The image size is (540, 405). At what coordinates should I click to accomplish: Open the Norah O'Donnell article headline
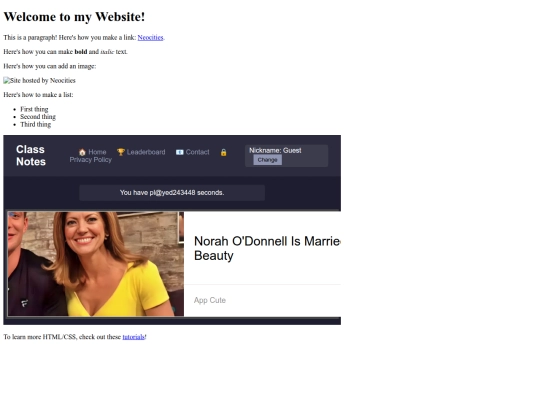point(267,248)
